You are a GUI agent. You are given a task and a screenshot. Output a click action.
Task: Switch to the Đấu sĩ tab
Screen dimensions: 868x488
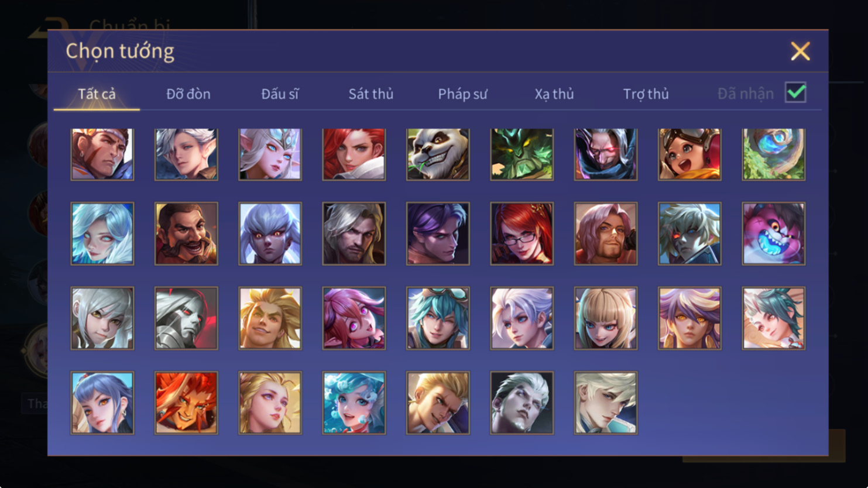pos(280,94)
